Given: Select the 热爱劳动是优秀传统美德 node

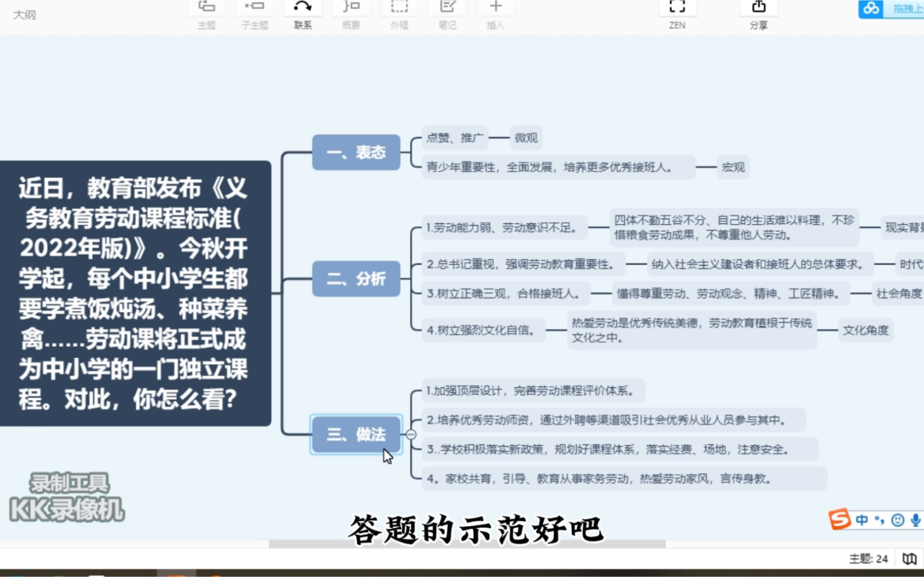Looking at the screenshot, I should [x=691, y=330].
